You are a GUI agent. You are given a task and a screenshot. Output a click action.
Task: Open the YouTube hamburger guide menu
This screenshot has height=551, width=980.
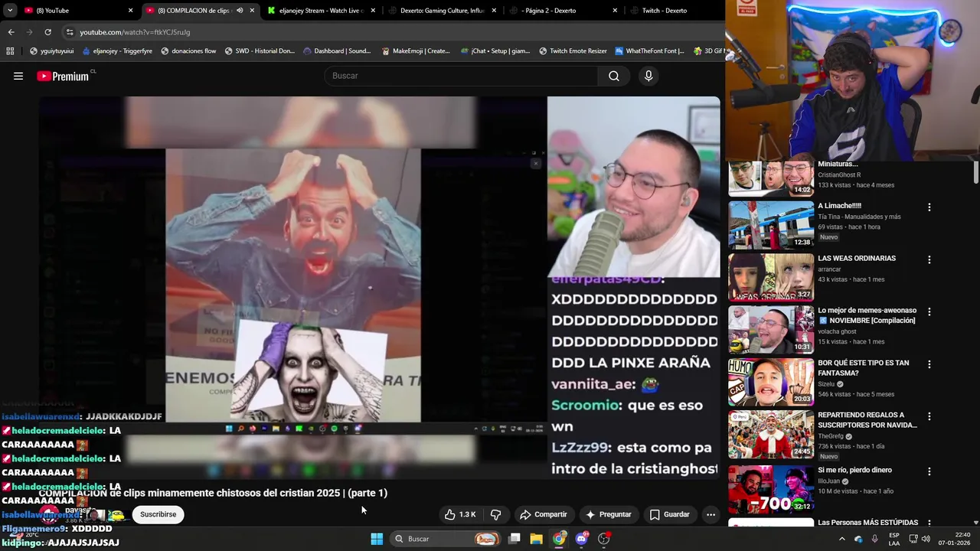(18, 76)
